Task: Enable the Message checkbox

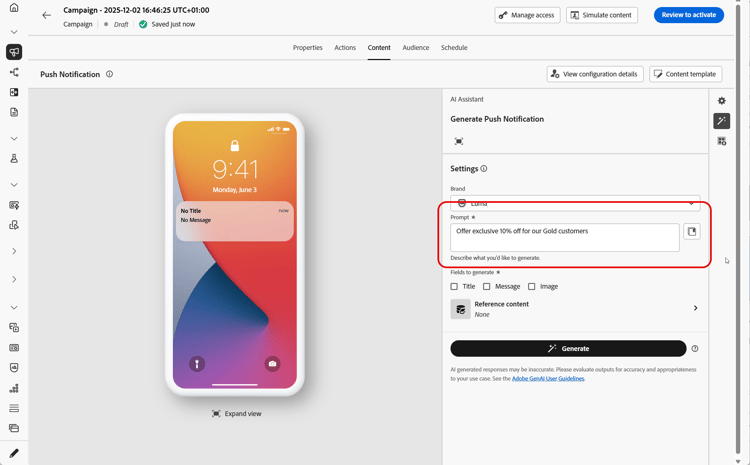Action: (x=486, y=287)
